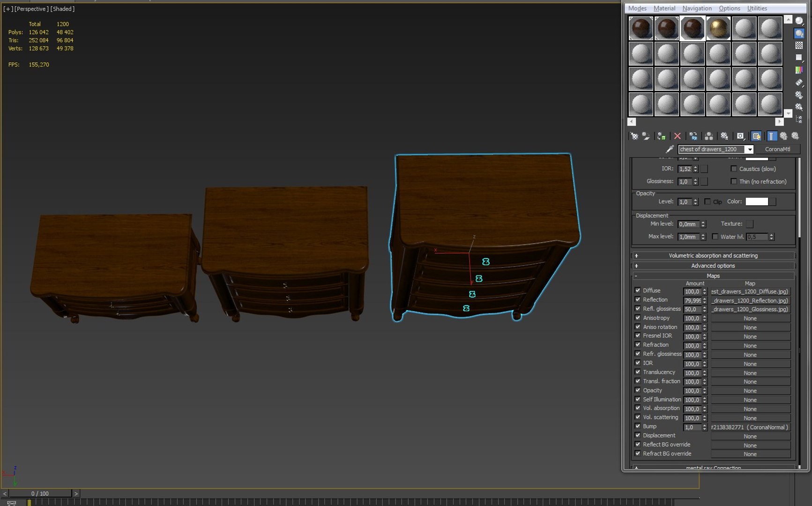The width and height of the screenshot is (812, 506).
Task: Click the CoronaMtl material type button
Action: [x=777, y=149]
